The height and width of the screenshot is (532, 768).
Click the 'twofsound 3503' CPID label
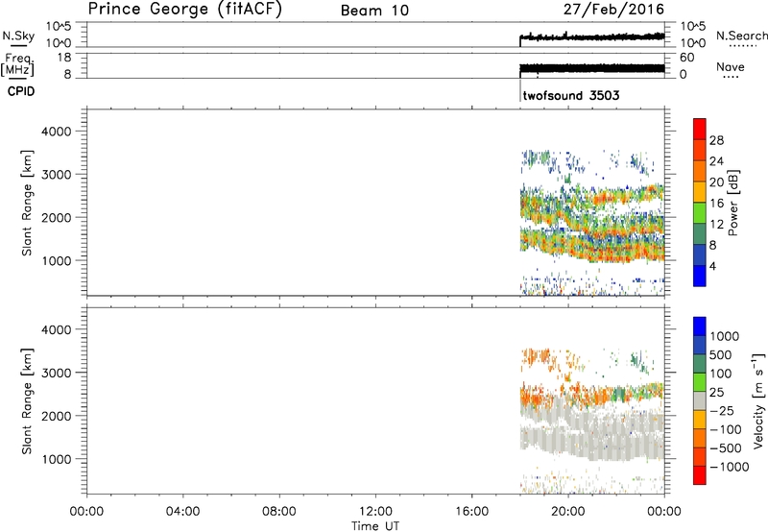tap(571, 95)
